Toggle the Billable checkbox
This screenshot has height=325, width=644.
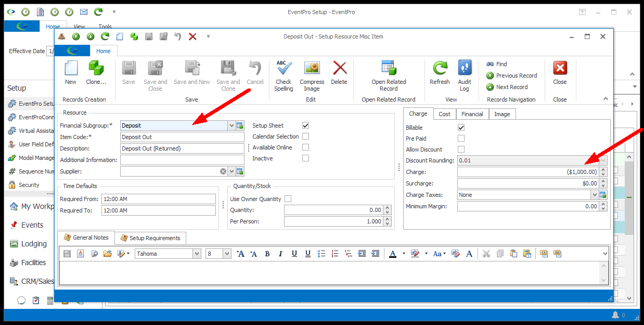tap(461, 128)
